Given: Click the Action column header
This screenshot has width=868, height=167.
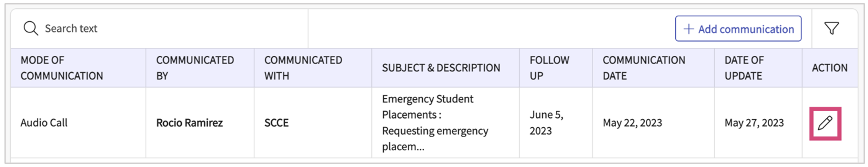Looking at the screenshot, I should pyautogui.click(x=829, y=68).
